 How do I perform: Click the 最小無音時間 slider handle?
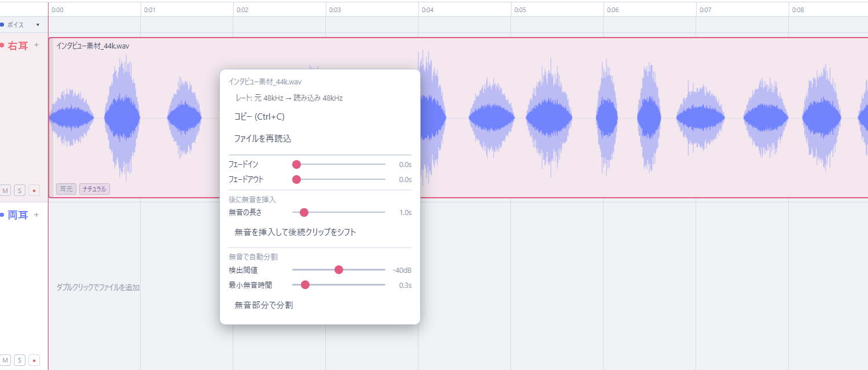point(306,285)
